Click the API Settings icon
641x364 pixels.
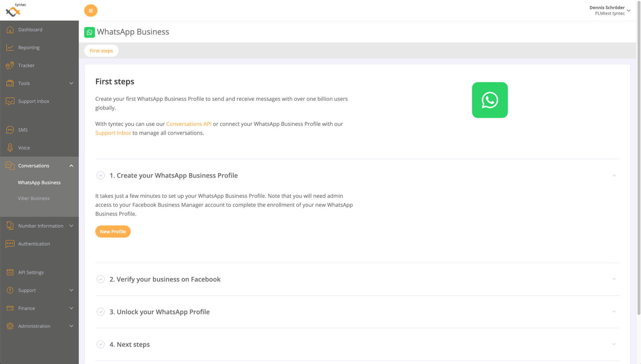(10, 272)
